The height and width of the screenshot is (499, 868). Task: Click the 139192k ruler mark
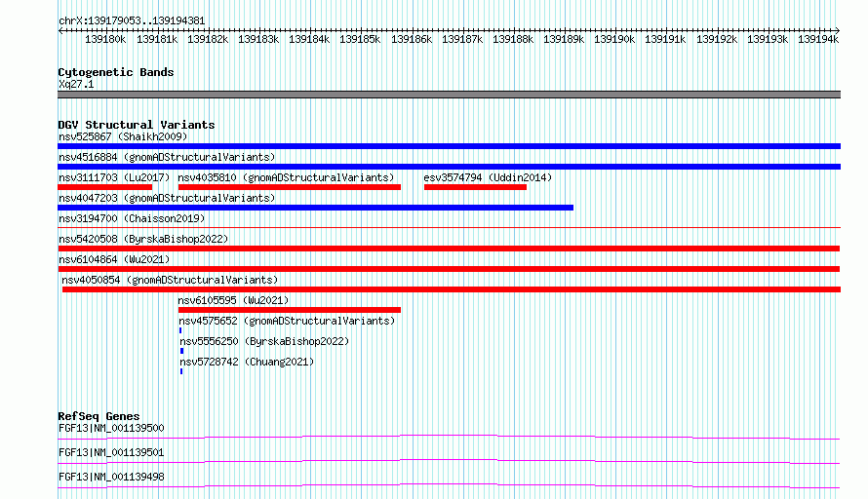pos(717,39)
